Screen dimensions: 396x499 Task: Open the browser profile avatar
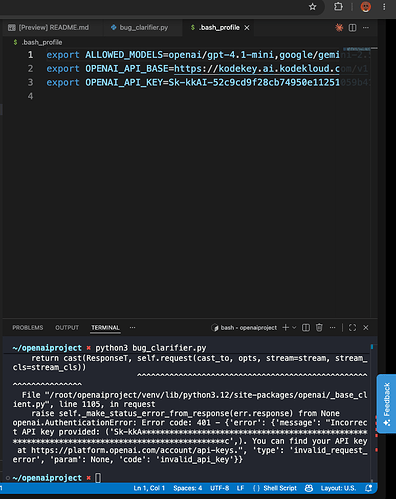pos(366,7)
